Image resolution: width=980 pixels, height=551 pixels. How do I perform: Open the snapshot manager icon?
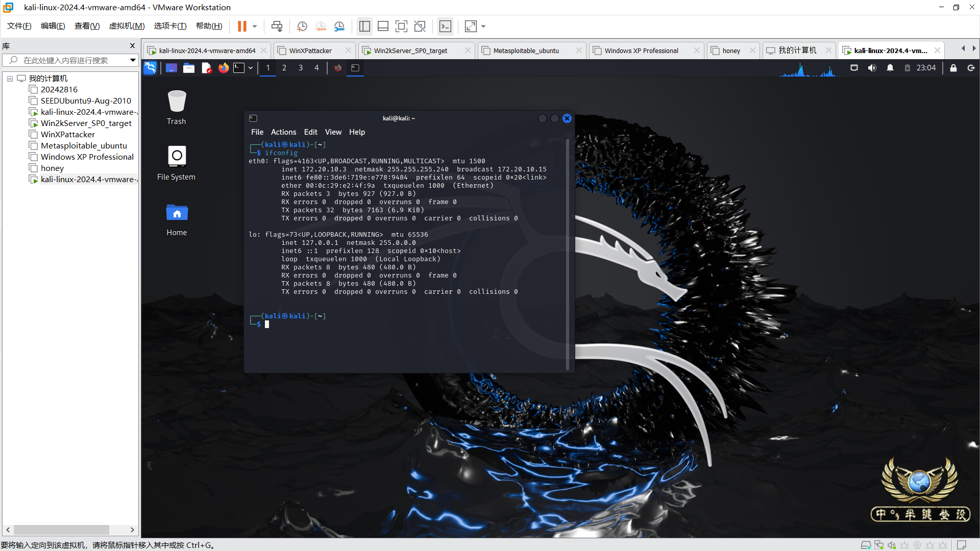tap(339, 27)
